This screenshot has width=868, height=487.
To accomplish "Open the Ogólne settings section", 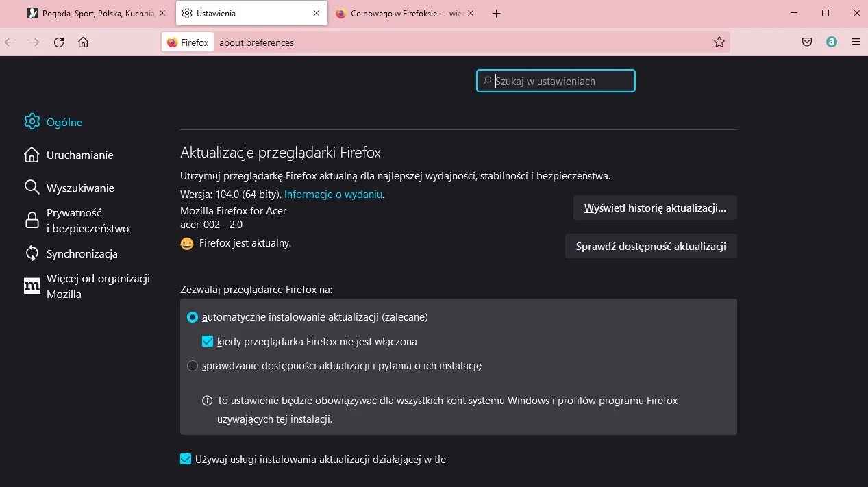I will click(32, 121).
